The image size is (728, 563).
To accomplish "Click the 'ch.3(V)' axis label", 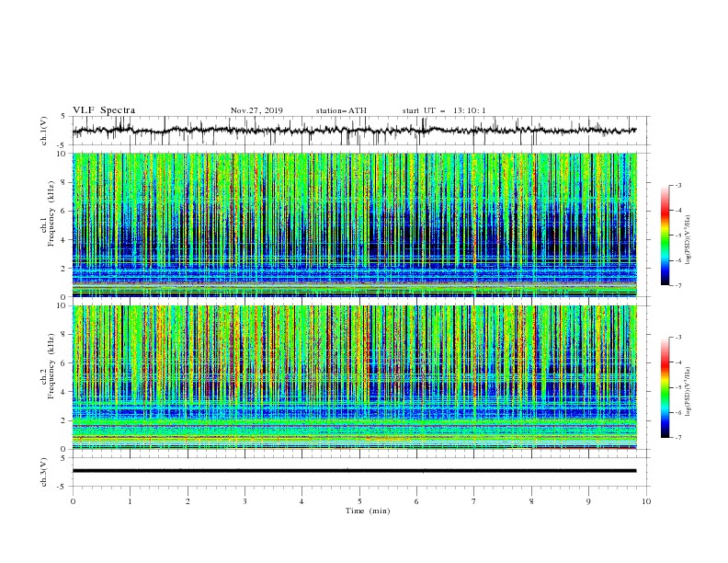I will point(44,472).
